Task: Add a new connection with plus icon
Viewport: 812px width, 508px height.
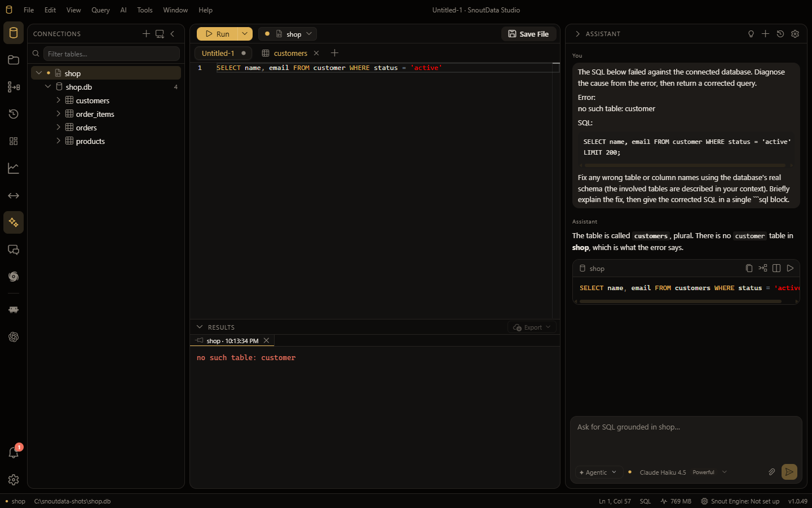Action: (146, 34)
